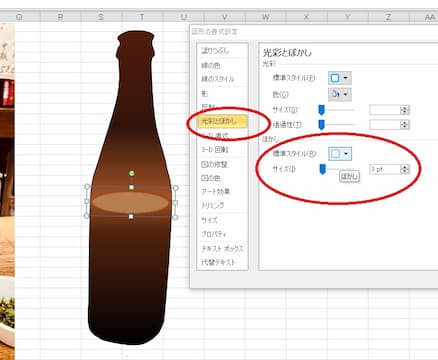The height and width of the screenshot is (360, 438).
Task: Select column Q header
Action: click(20, 17)
